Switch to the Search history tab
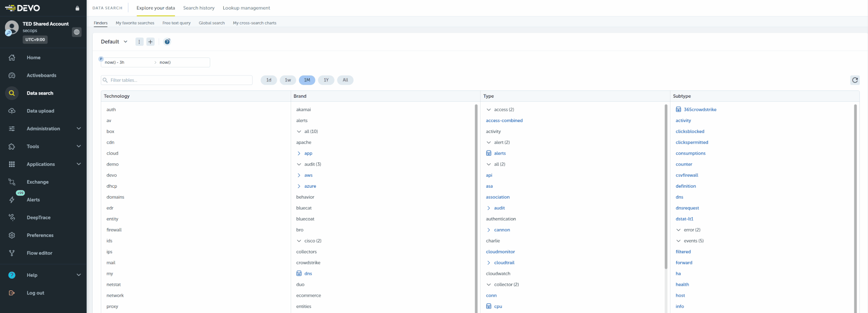 click(198, 8)
